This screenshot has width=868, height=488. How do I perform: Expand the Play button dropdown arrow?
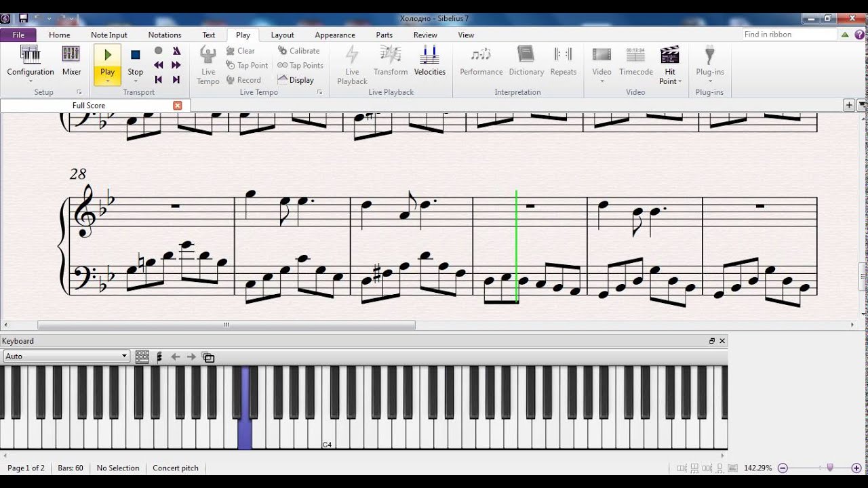pyautogui.click(x=107, y=81)
